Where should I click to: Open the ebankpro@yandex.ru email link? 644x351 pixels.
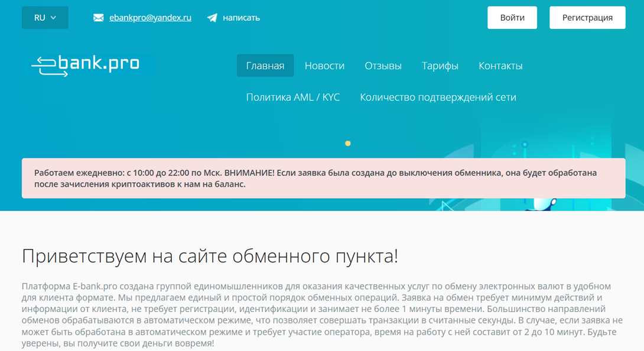pyautogui.click(x=150, y=18)
